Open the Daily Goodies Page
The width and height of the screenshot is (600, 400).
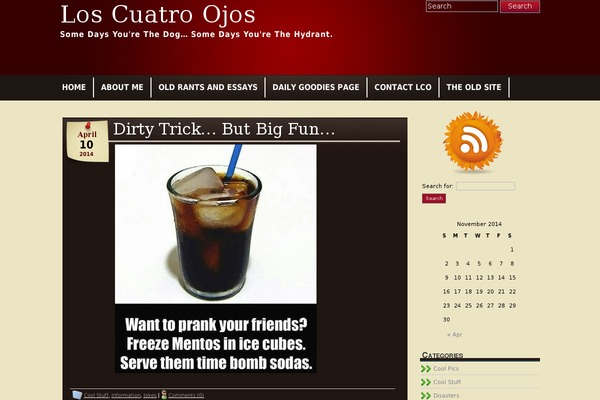coord(316,87)
